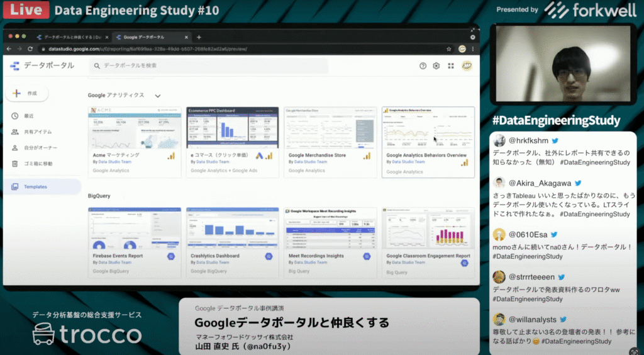The width and height of the screenshot is (644, 355).
Task: Click the Data Portal logo icon
Action: click(x=14, y=65)
